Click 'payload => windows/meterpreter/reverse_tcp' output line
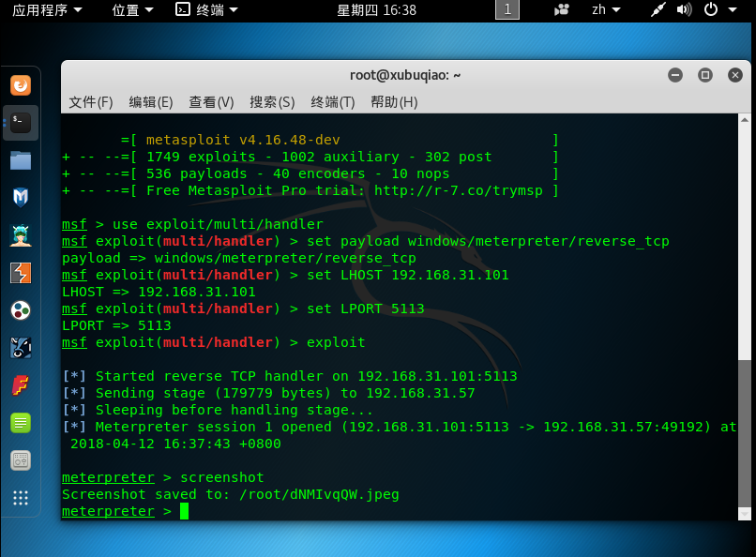Screen dimensions: 756x557 (x=238, y=258)
